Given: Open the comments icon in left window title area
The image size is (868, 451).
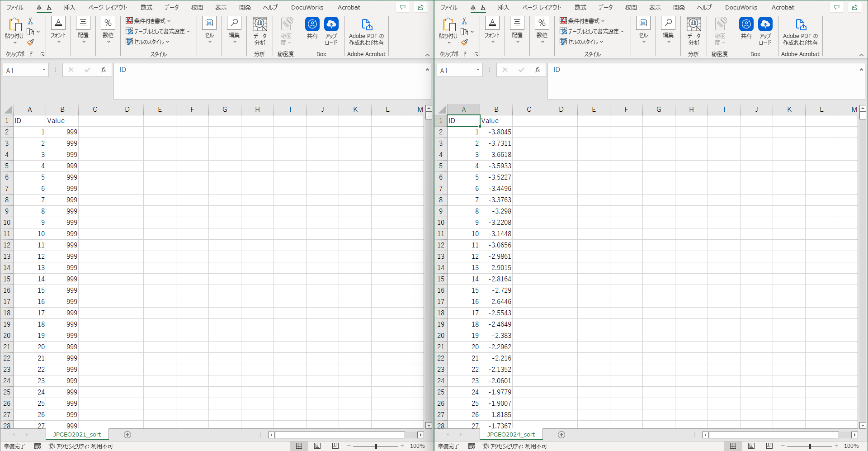Looking at the screenshot, I should click(x=402, y=7).
